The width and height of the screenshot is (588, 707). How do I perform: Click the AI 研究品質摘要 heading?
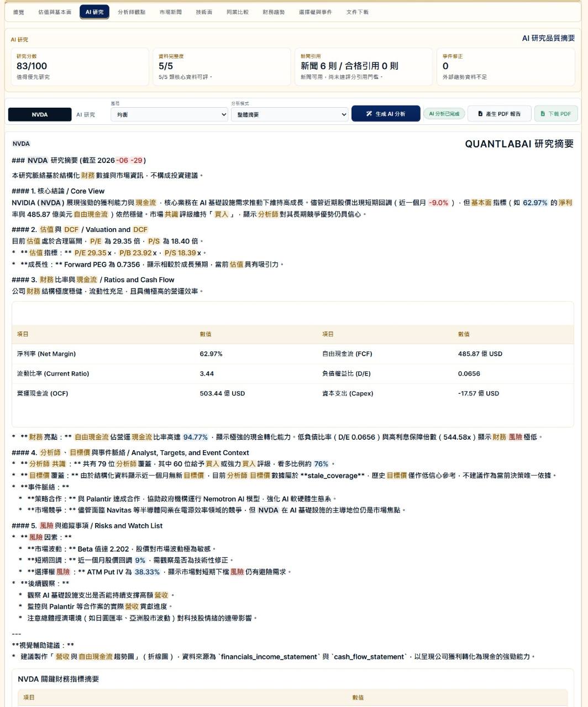[548, 38]
